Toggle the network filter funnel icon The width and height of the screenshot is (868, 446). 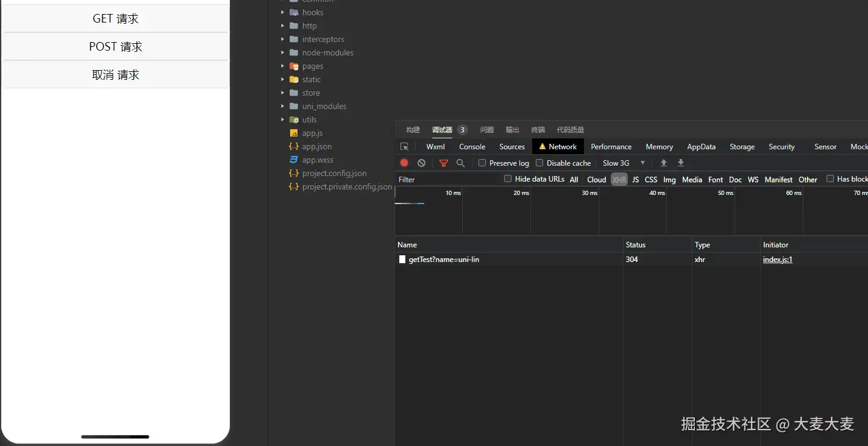444,163
